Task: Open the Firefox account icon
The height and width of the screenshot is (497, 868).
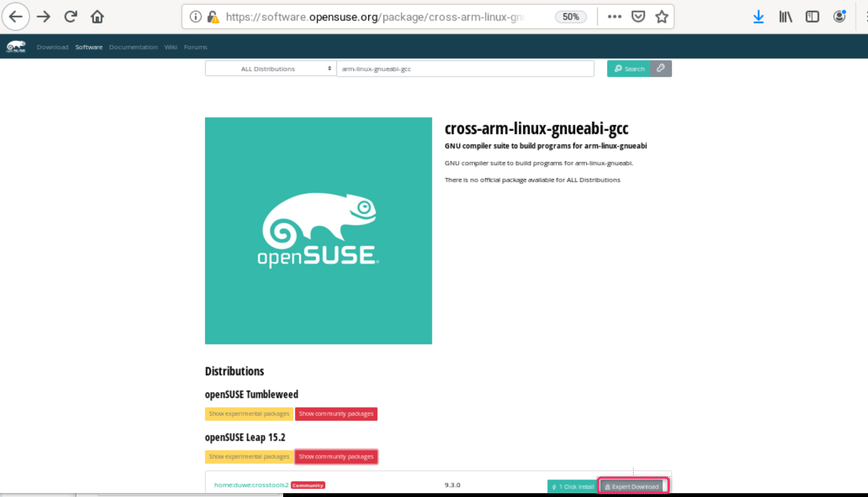Action: (839, 17)
